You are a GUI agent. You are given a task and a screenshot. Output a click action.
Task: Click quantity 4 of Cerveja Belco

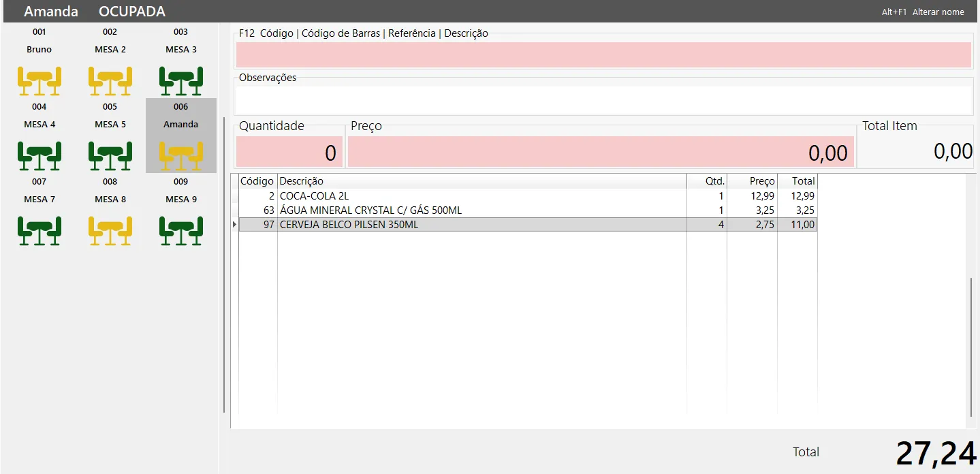[707, 225]
